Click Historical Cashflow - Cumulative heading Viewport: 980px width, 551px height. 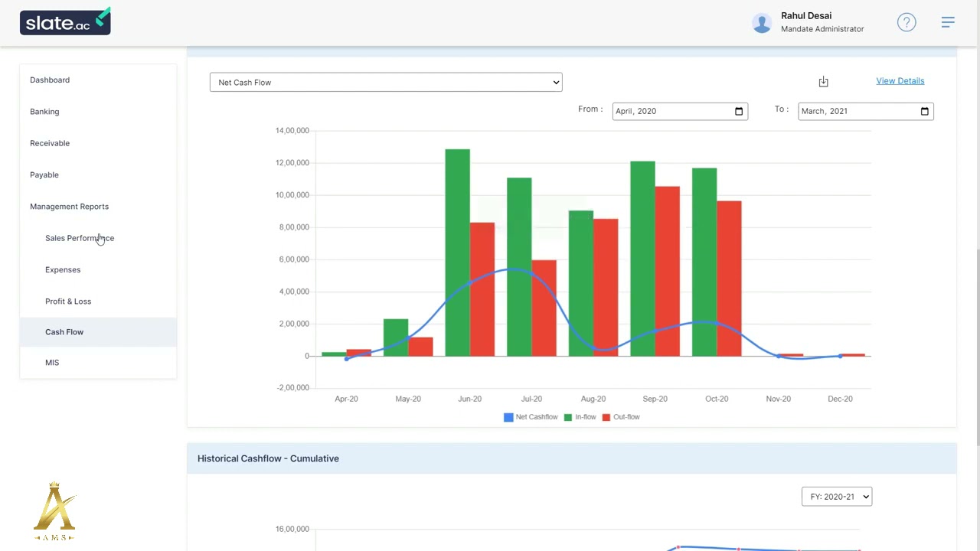tap(268, 458)
